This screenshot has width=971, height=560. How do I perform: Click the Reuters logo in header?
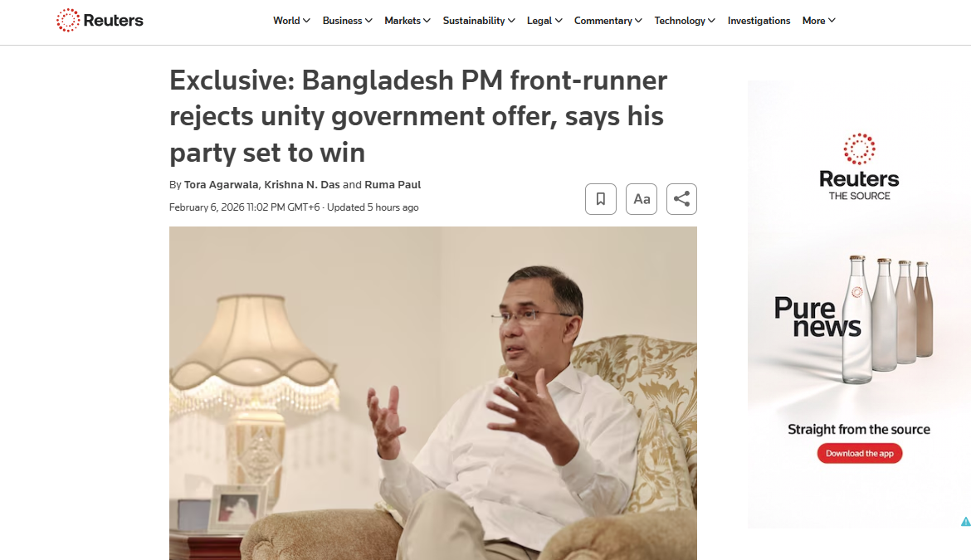click(x=100, y=21)
